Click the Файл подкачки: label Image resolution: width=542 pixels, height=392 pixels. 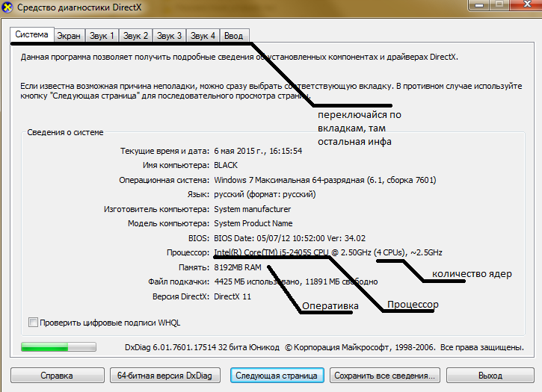tap(179, 281)
